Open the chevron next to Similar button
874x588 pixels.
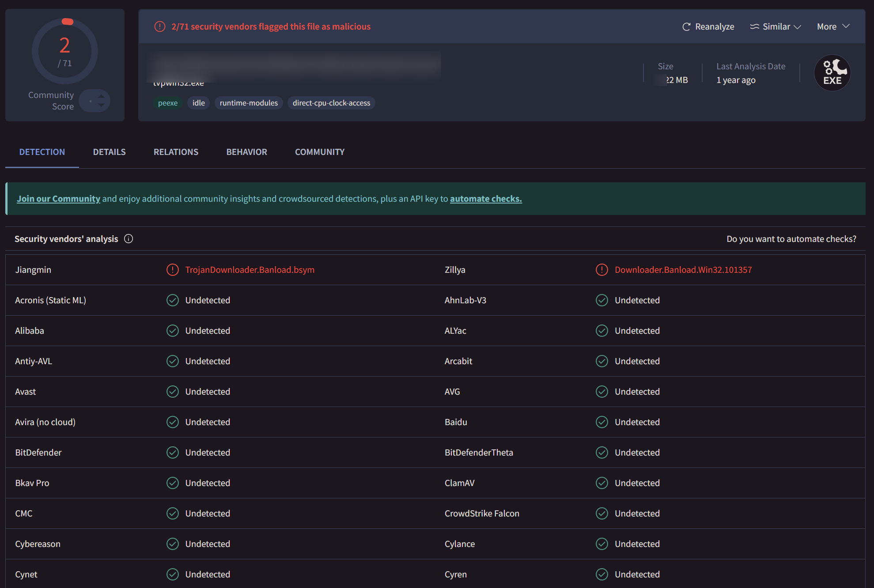[x=798, y=26]
